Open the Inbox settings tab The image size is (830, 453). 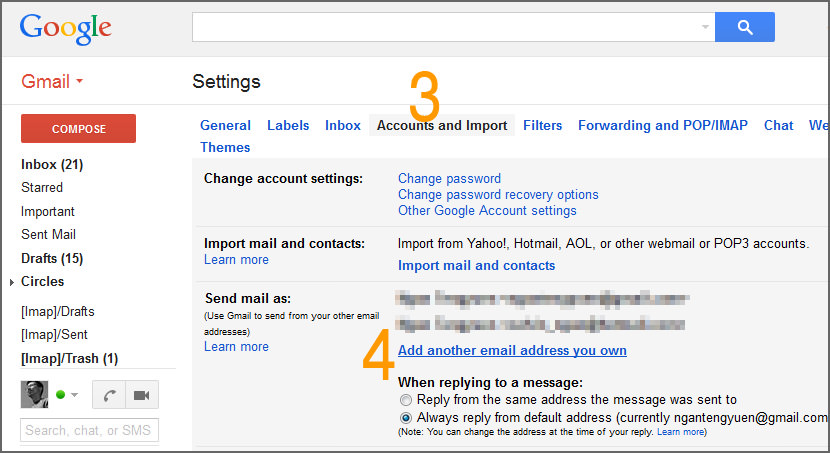(x=342, y=125)
